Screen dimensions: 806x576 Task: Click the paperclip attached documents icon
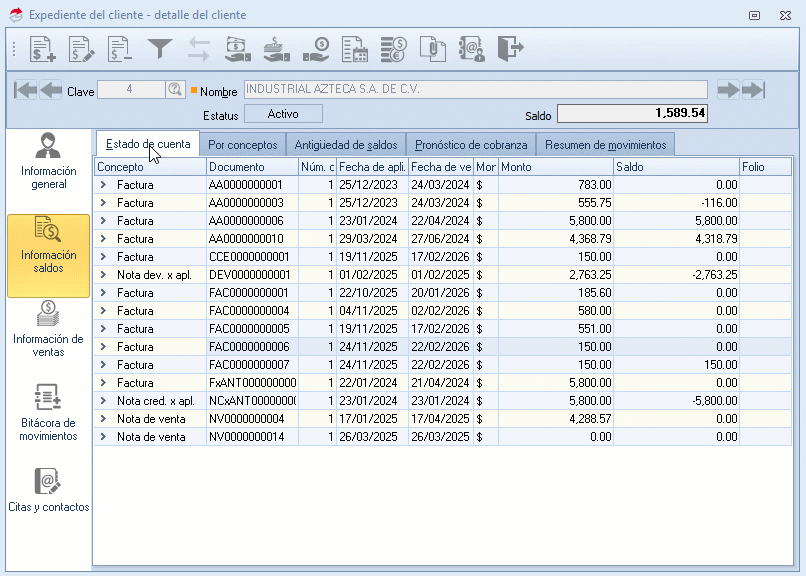point(432,48)
